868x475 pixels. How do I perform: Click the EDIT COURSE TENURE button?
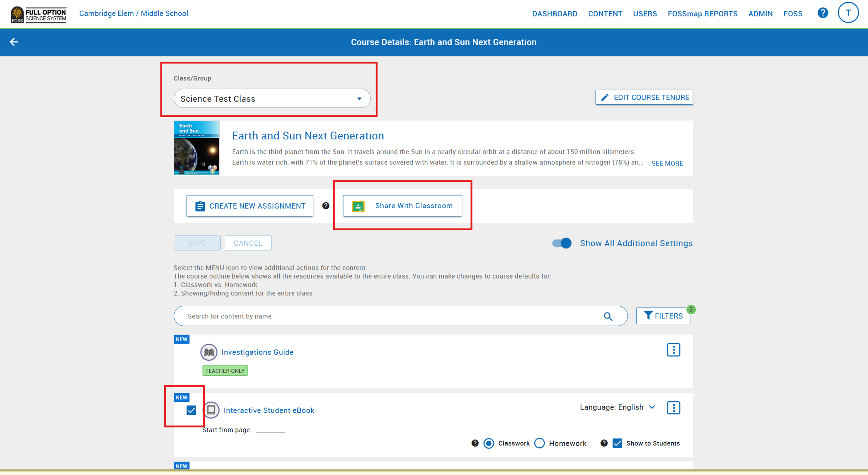pyautogui.click(x=644, y=97)
